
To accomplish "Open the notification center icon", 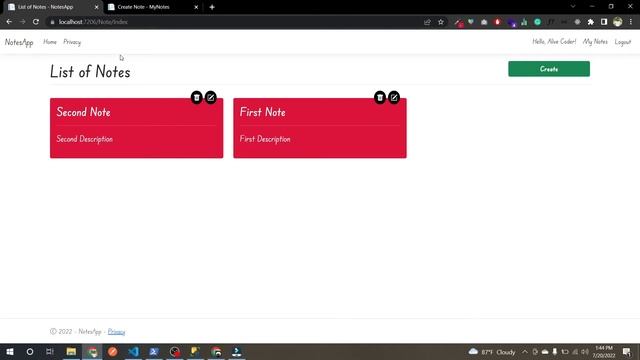I will (627, 352).
